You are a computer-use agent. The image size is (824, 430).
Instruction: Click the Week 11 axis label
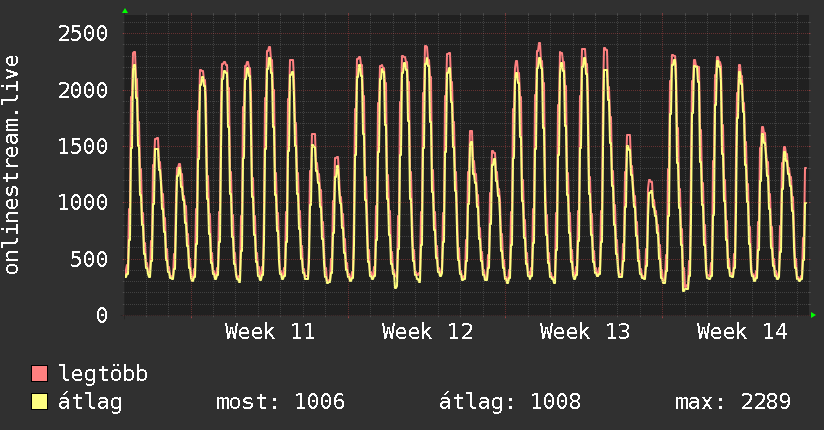[x=270, y=332]
